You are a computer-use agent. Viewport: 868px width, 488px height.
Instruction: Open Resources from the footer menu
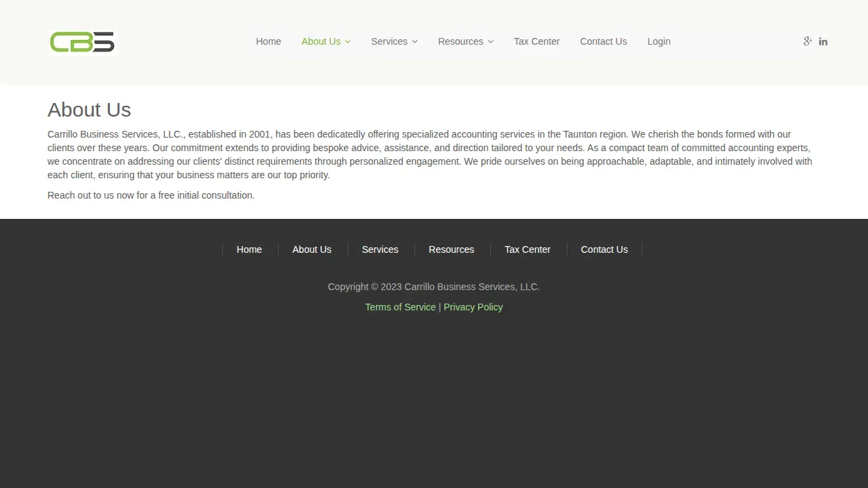click(x=451, y=249)
